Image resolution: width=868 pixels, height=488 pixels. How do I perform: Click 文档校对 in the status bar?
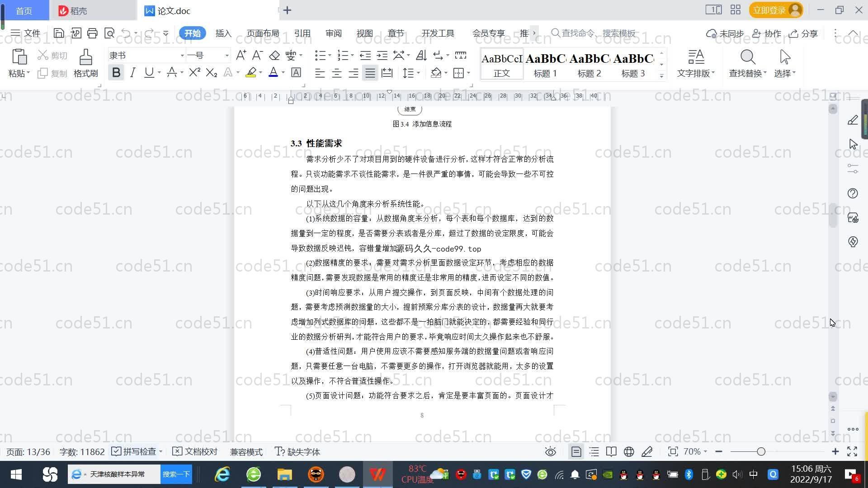(195, 451)
